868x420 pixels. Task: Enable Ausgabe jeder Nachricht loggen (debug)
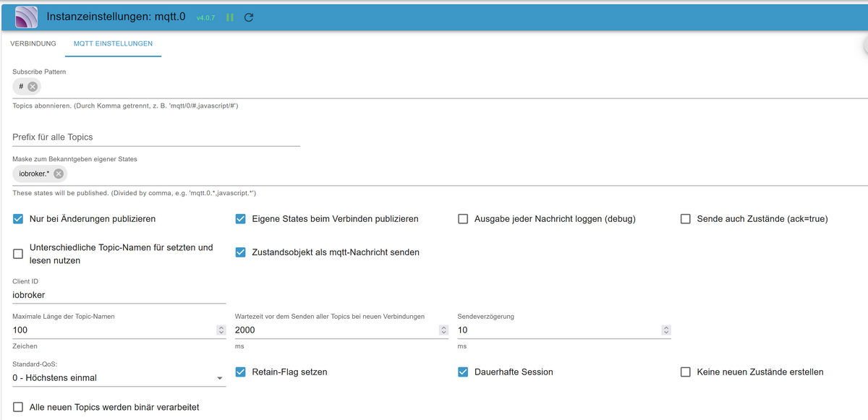[x=463, y=219]
